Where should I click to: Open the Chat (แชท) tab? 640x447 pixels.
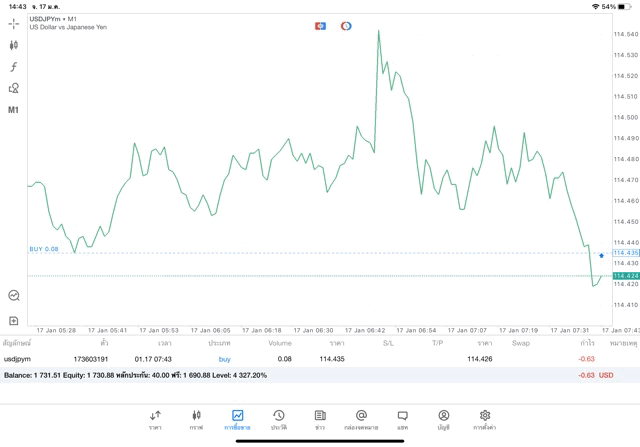pos(402,420)
